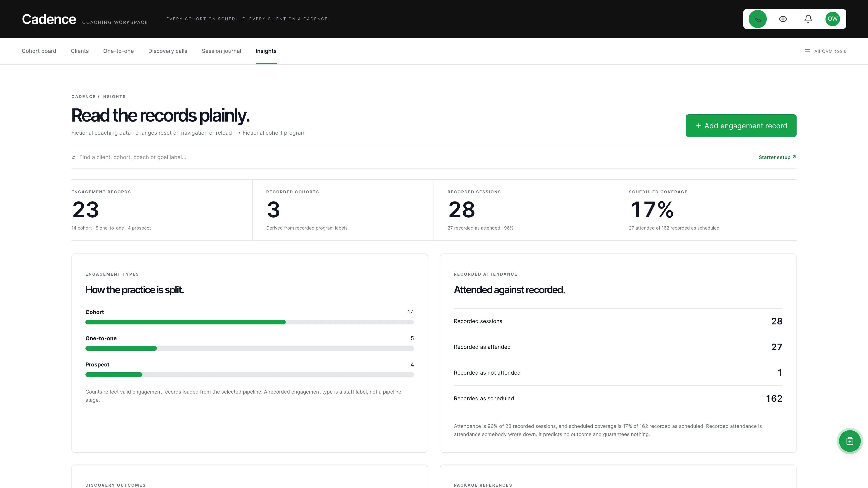Click Add engagement record button
The width and height of the screenshot is (868, 488).
(x=741, y=126)
